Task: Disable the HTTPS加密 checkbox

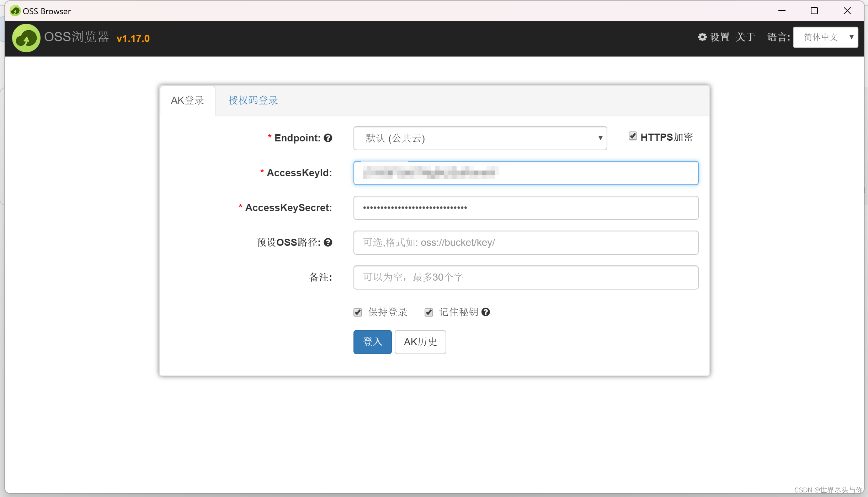Action: coord(633,136)
